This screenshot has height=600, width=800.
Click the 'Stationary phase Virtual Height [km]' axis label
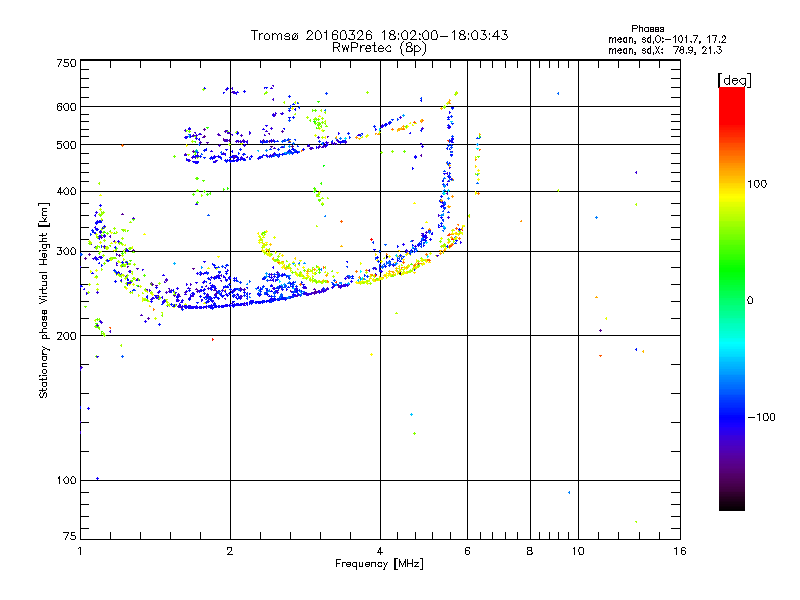pos(44,300)
